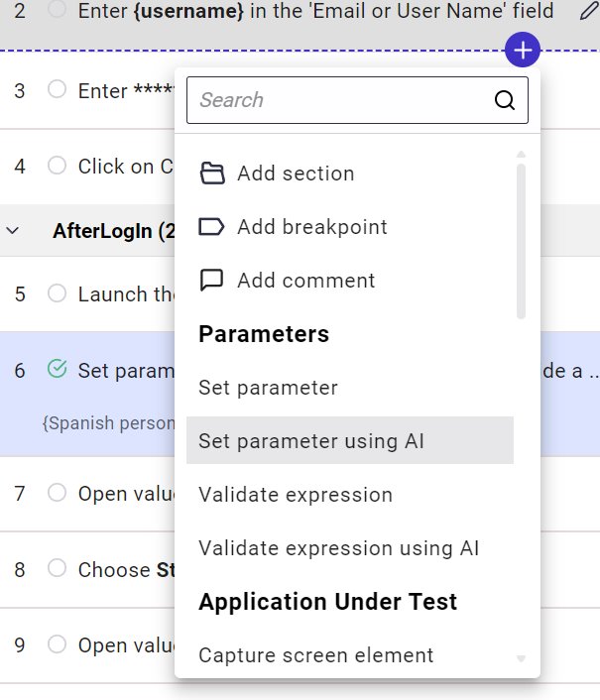Select the step 3 radio circle
Viewport: 600px width, 700px height.
[x=58, y=89]
